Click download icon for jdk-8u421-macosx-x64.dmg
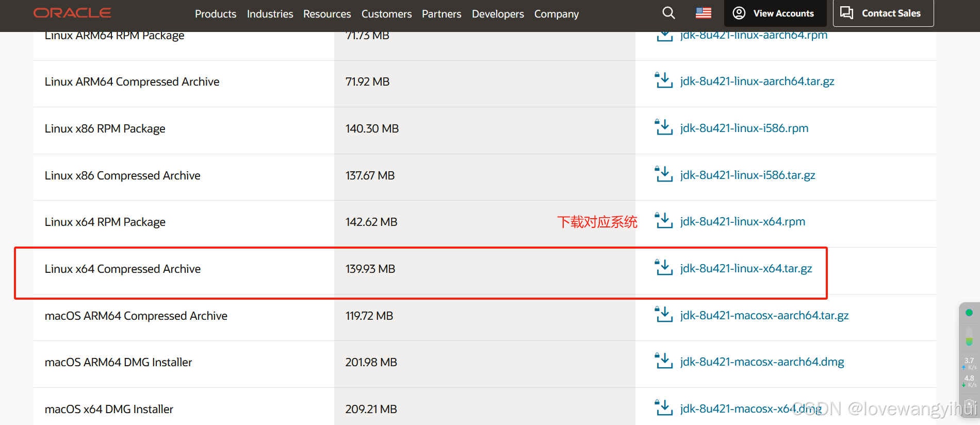 (x=664, y=408)
